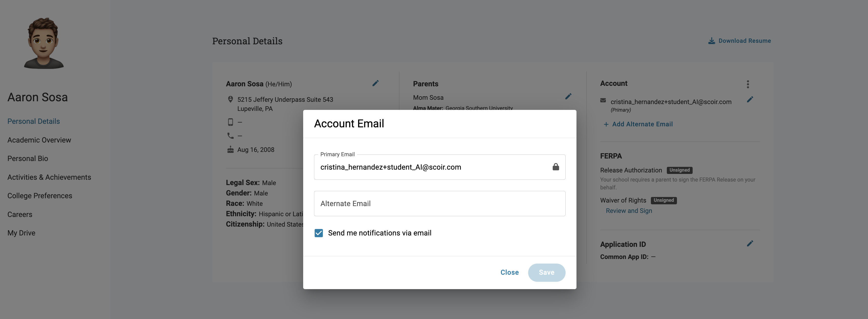
Task: Open Personal Details in sidebar
Action: [x=34, y=121]
